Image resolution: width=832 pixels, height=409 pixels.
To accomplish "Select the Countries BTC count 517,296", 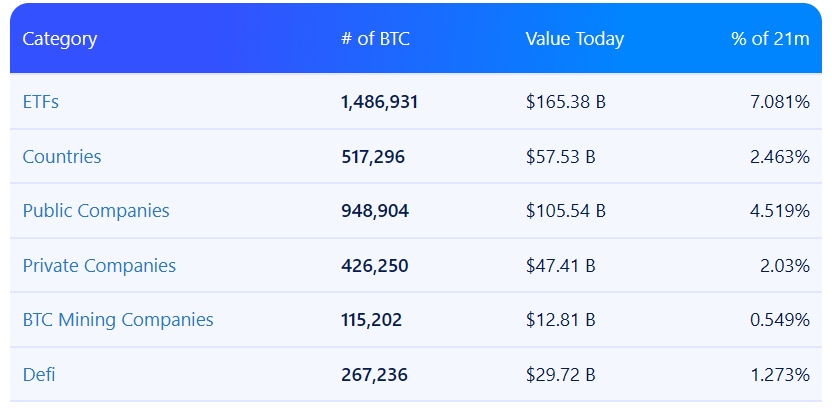I will [x=373, y=157].
